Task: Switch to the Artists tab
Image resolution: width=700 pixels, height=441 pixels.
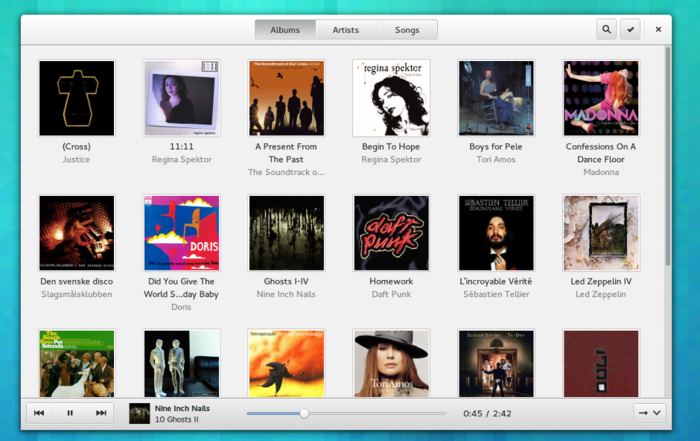Action: 346,30
